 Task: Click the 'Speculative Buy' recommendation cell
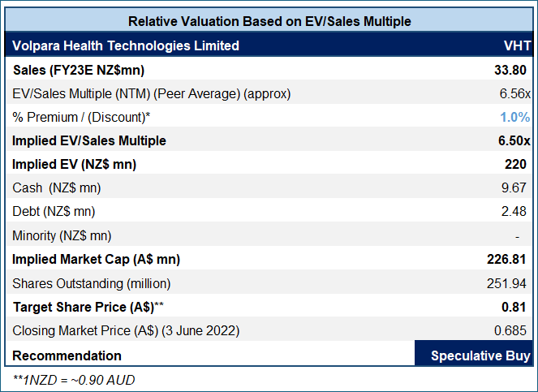[x=474, y=353]
